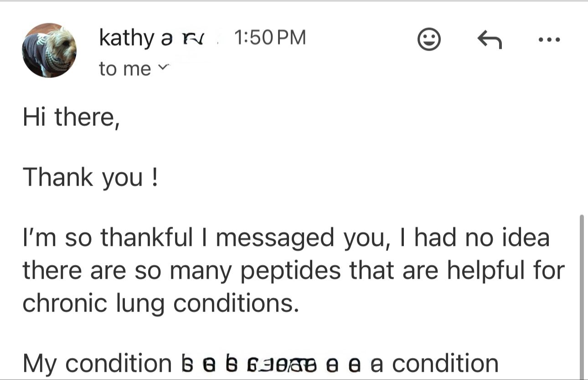Click the "to me" recipient label
Viewport: 588px width, 380px height.
[124, 69]
